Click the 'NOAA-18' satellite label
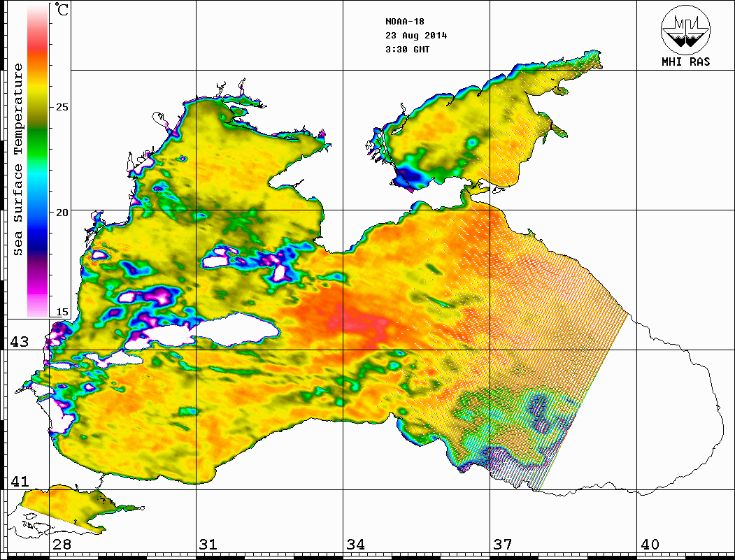 pyautogui.click(x=405, y=22)
